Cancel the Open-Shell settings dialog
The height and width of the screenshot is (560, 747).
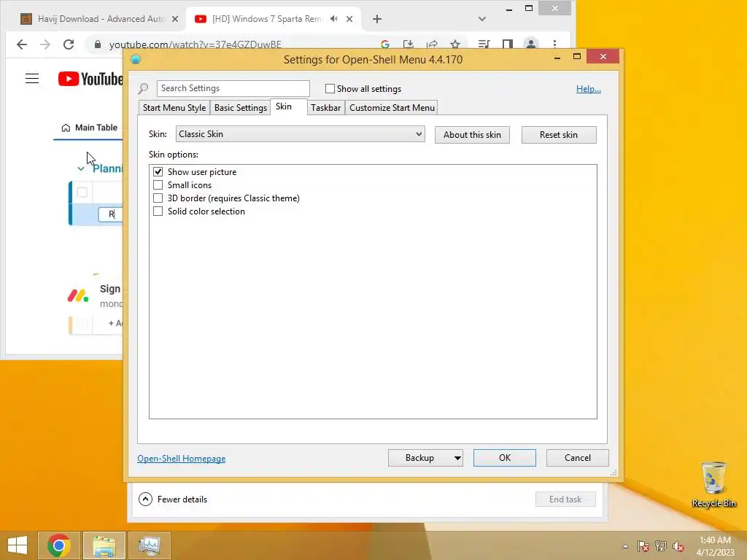click(x=578, y=458)
